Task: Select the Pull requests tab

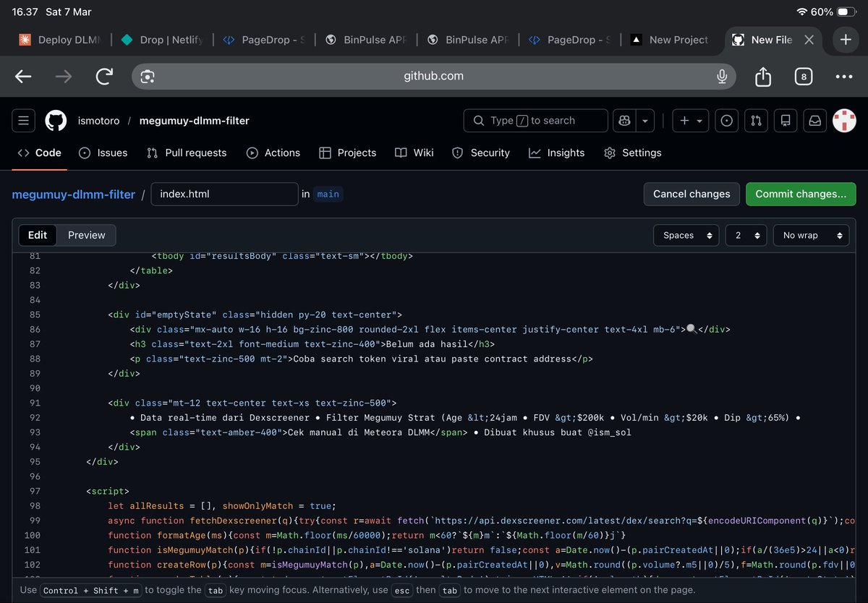Action: tap(187, 153)
